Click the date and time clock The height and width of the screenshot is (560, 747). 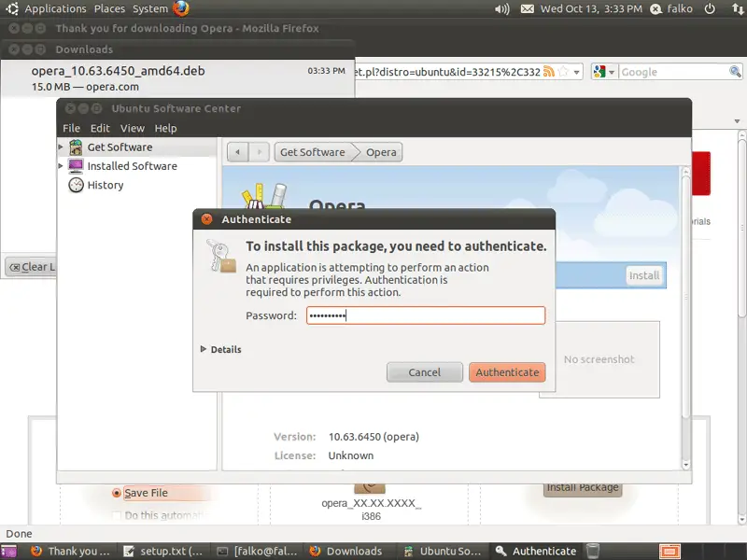[x=591, y=8]
